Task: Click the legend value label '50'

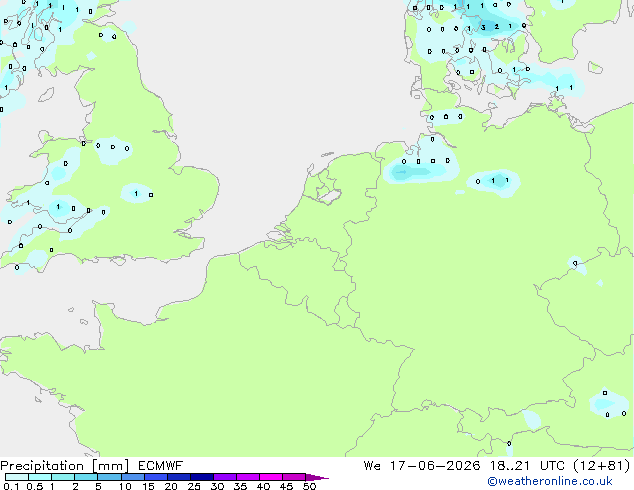Action: pos(309,486)
